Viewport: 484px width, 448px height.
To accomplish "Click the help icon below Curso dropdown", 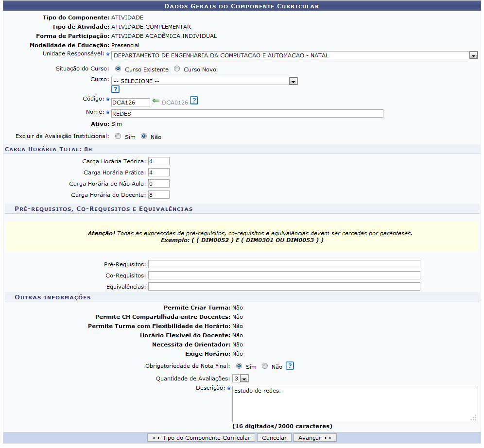I will [x=115, y=89].
